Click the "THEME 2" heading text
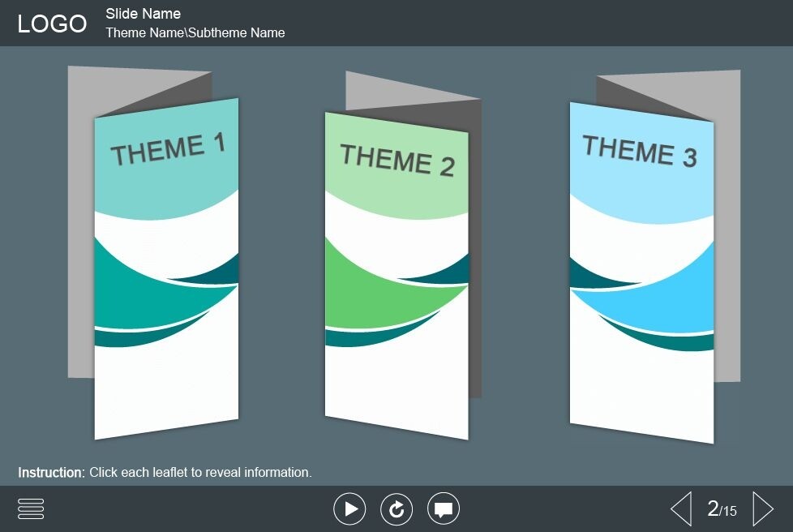This screenshot has height=532, width=793. 396,159
